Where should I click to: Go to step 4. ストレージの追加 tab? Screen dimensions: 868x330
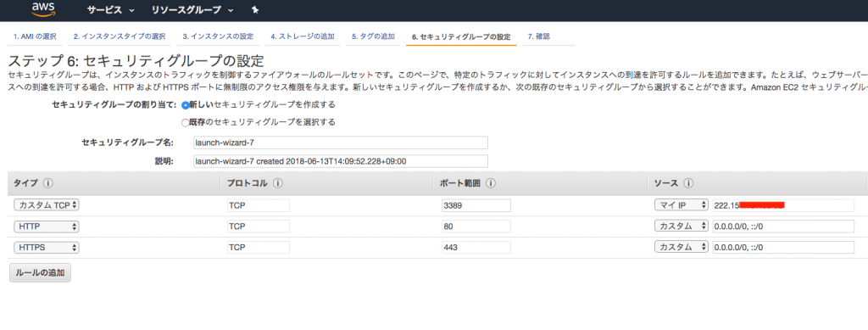303,36
